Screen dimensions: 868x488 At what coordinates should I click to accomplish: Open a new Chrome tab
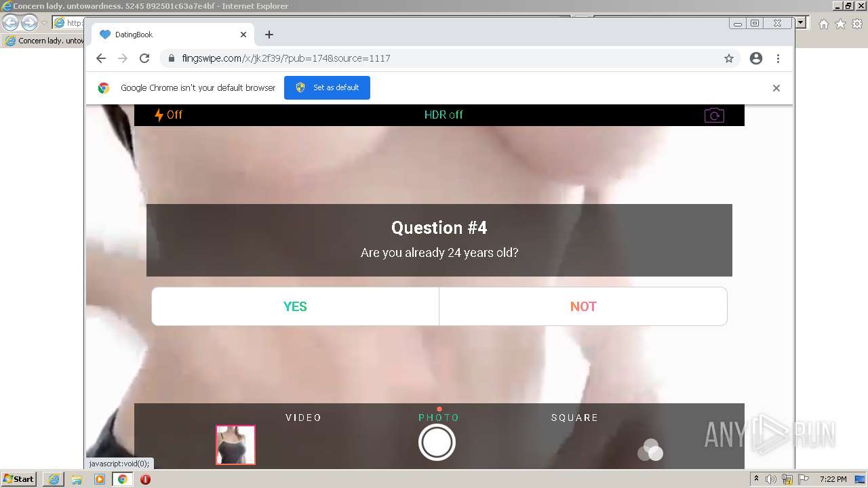[269, 35]
